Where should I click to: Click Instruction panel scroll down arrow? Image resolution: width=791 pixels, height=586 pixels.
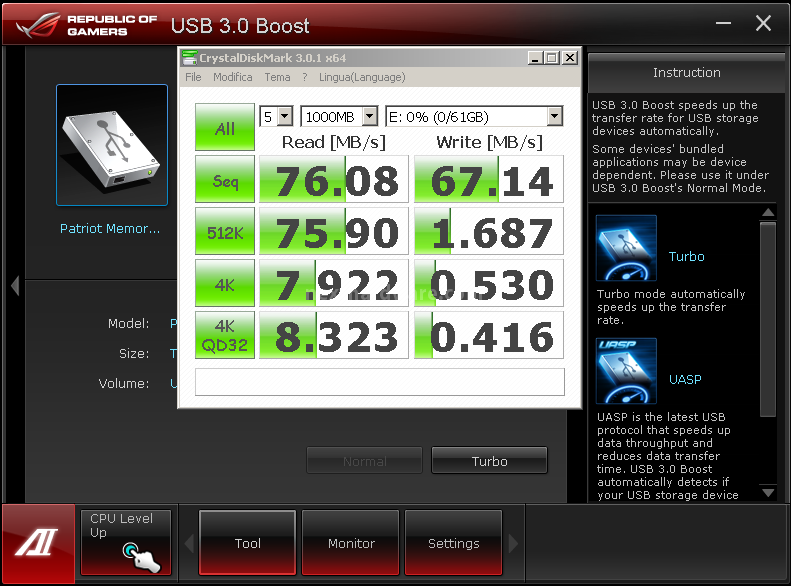pos(768,493)
